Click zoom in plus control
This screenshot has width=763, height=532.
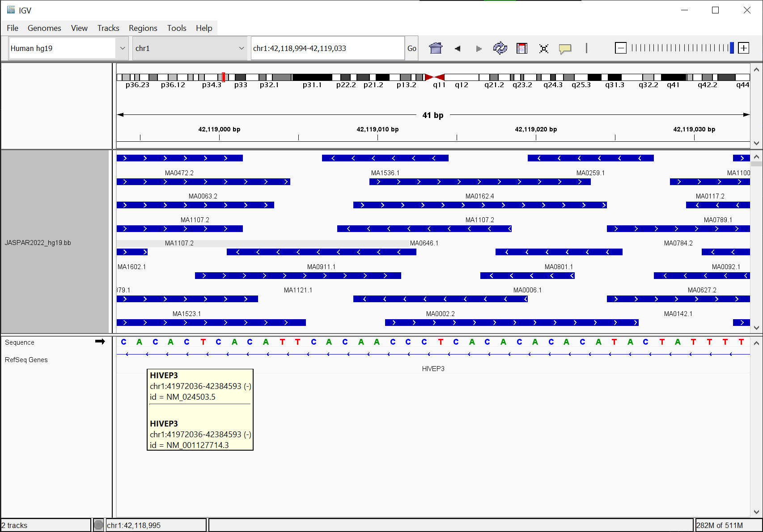(743, 47)
